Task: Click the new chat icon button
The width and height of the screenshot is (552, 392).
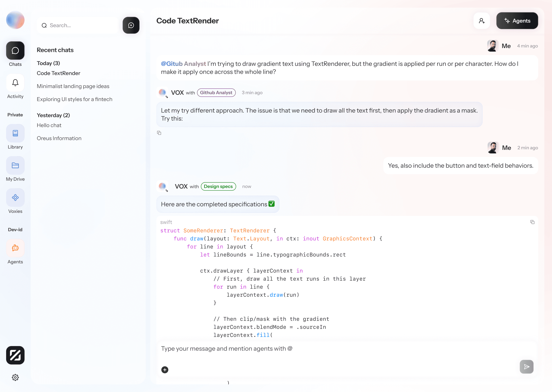Action: click(131, 25)
